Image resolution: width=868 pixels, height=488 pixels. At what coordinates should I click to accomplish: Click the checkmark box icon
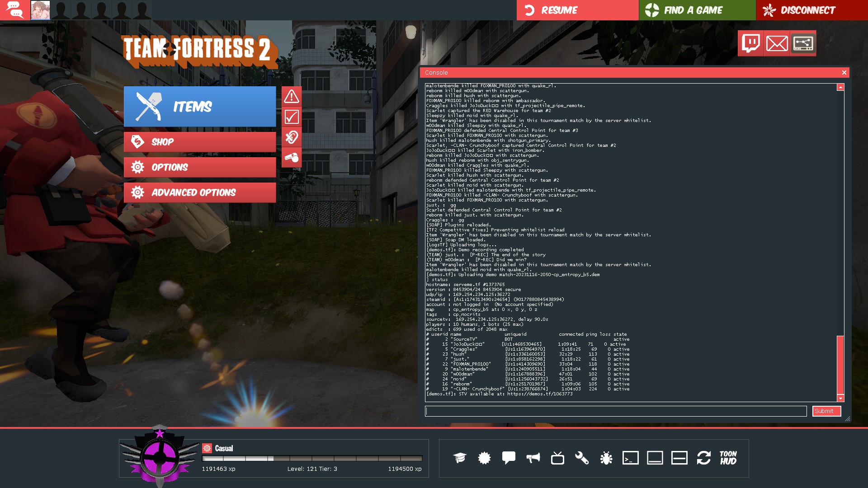point(292,117)
